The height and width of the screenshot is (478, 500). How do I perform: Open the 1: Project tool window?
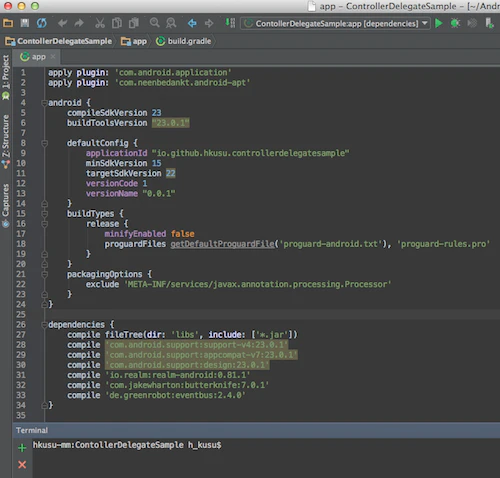click(6, 77)
